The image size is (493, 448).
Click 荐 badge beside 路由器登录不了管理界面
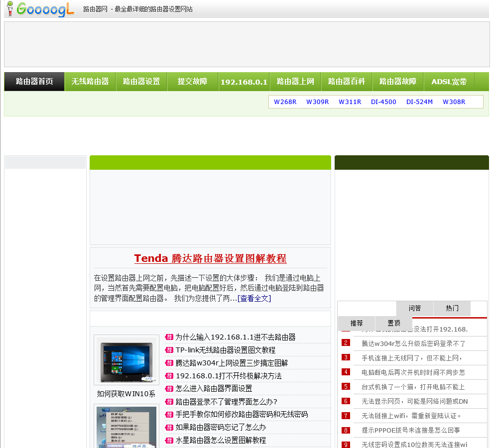pyautogui.click(x=169, y=402)
